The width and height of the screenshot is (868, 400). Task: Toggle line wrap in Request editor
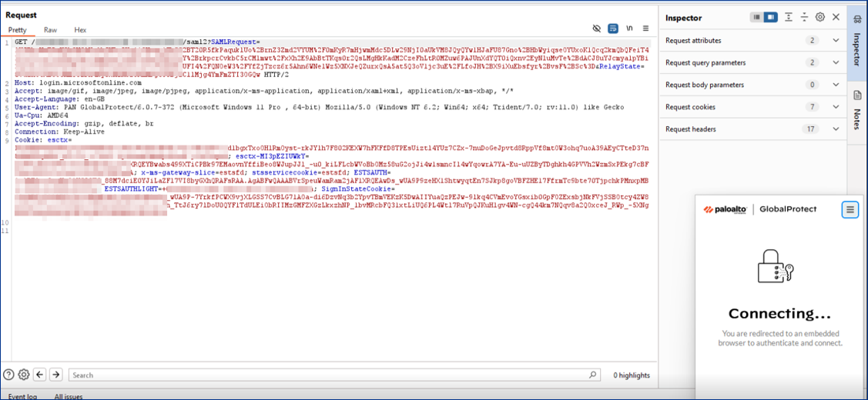click(613, 28)
